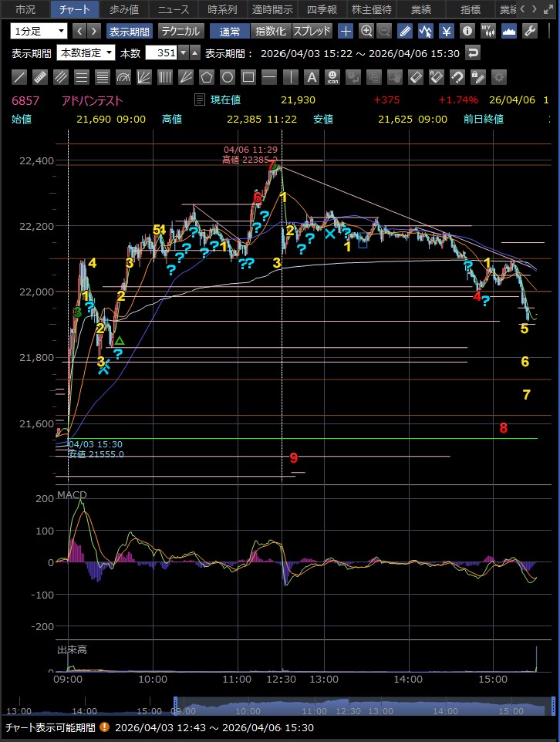
Task: Switch to the ニュース tab
Action: click(x=173, y=9)
